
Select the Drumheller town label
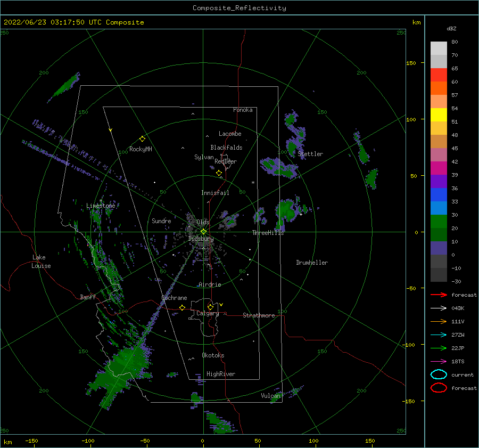(312, 263)
